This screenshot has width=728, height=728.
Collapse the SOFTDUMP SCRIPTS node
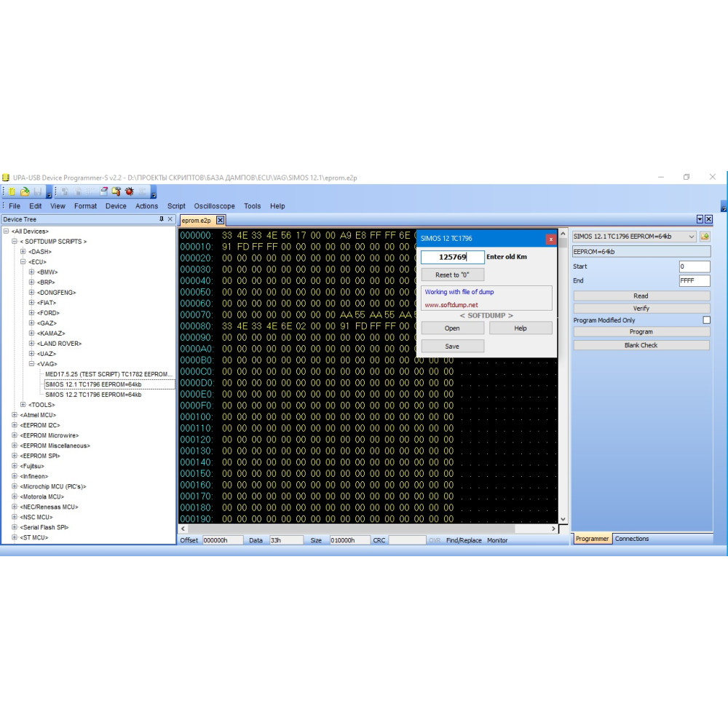tap(15, 242)
